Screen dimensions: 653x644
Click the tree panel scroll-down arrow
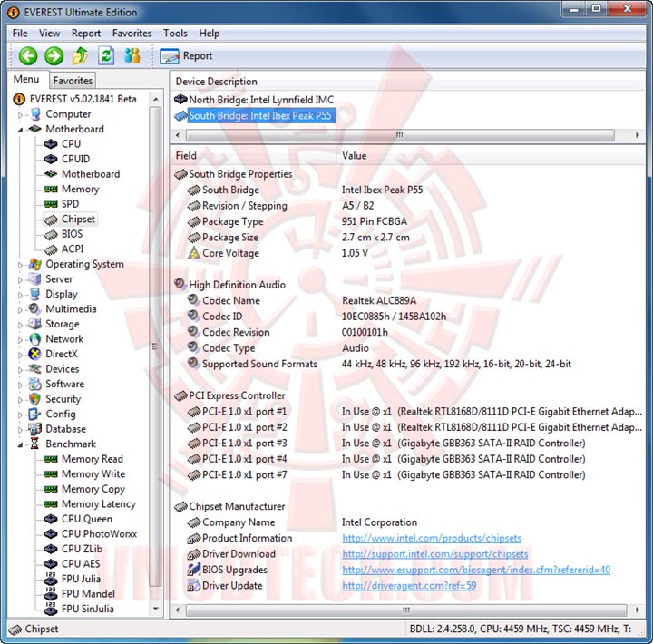tap(155, 609)
